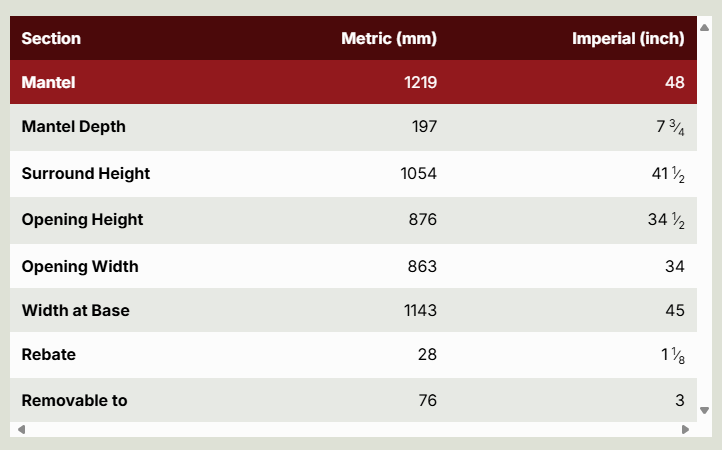Click the scroll down arrow
This screenshot has width=722, height=450.
[x=704, y=410]
